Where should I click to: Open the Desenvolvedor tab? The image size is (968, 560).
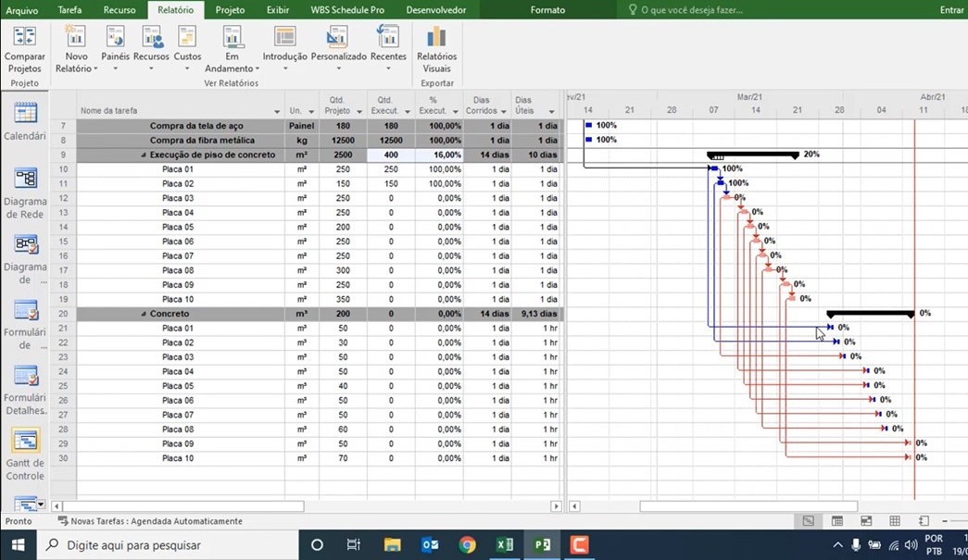click(436, 10)
